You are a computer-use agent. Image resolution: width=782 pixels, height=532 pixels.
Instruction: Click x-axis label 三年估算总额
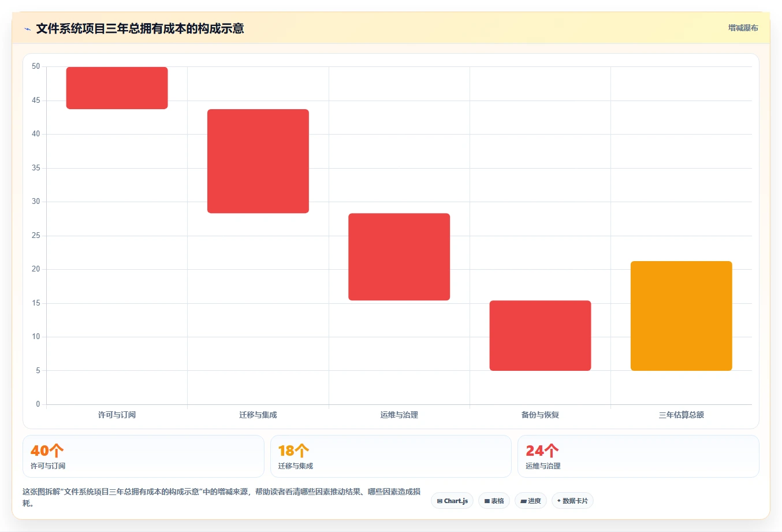(682, 415)
